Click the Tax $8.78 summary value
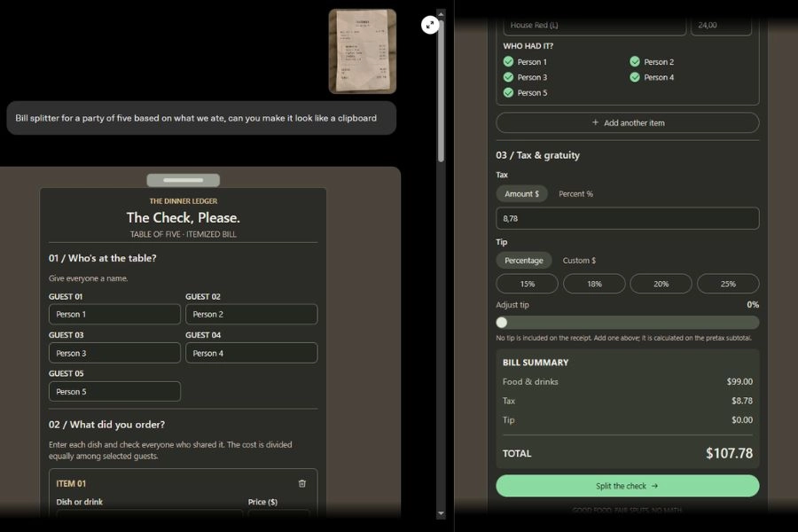This screenshot has height=532, width=798. [742, 401]
